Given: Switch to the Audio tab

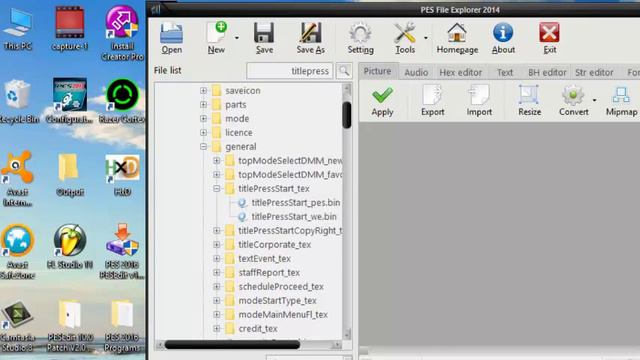Looking at the screenshot, I should point(416,72).
